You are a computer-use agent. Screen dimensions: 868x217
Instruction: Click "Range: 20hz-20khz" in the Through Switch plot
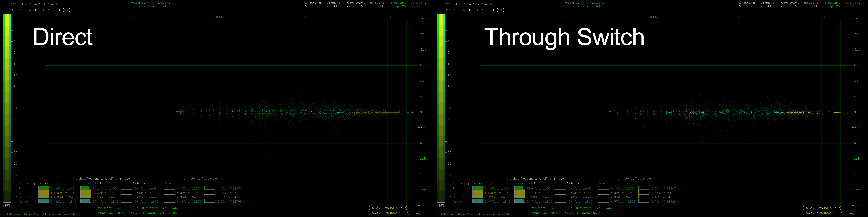point(839,6)
